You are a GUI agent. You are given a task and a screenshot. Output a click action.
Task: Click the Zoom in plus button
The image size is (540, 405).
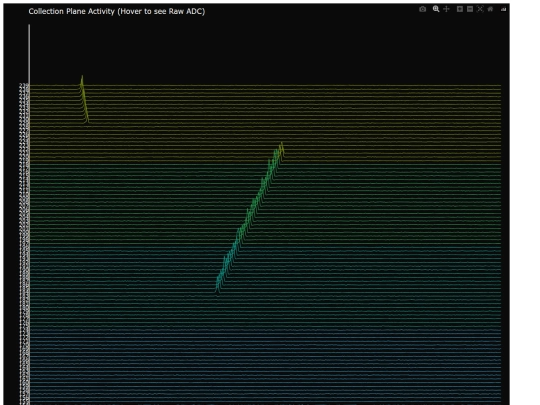click(x=460, y=9)
